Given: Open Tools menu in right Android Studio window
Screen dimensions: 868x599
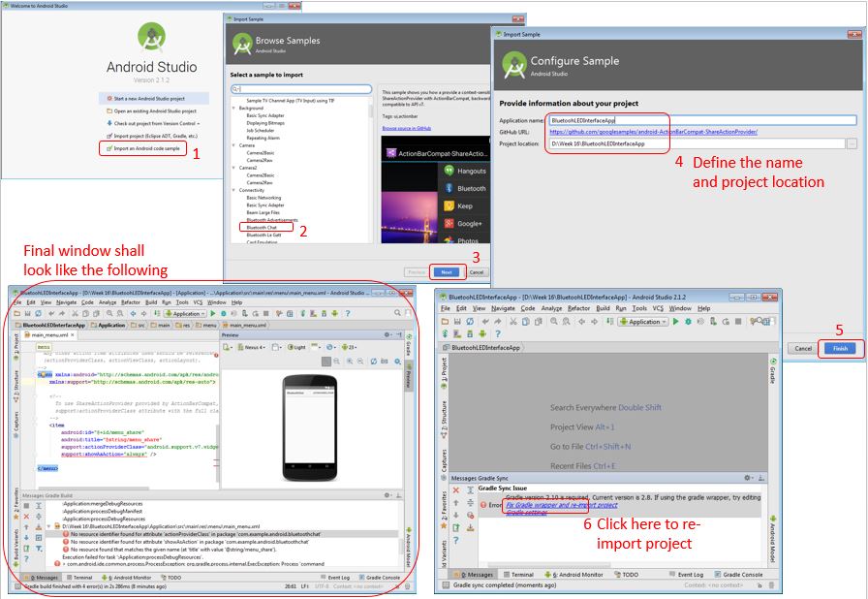Looking at the screenshot, I should click(639, 308).
